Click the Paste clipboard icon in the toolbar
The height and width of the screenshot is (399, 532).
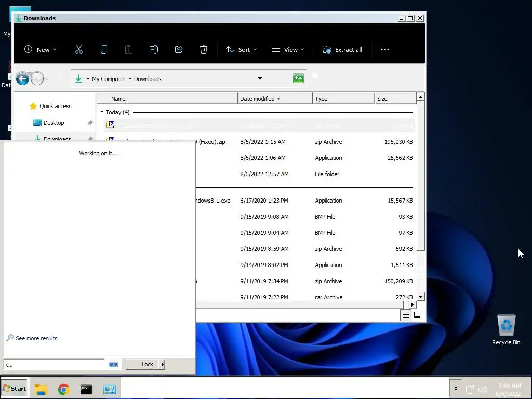point(129,49)
